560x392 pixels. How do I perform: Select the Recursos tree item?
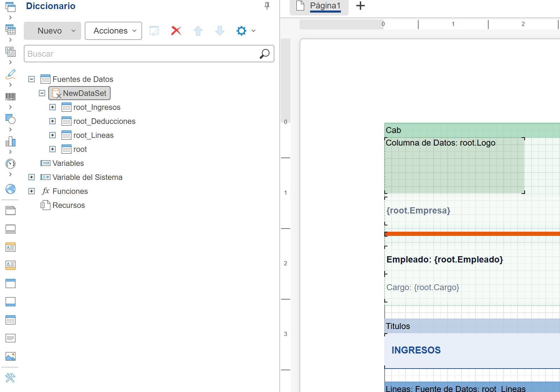coord(63,205)
